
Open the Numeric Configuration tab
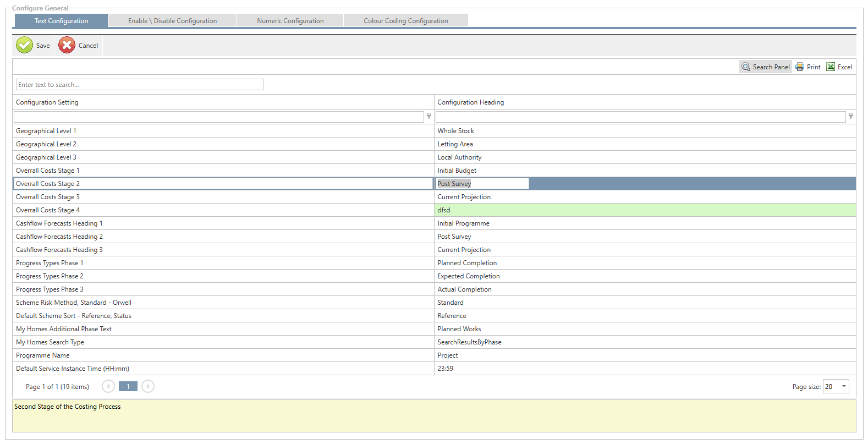(290, 21)
